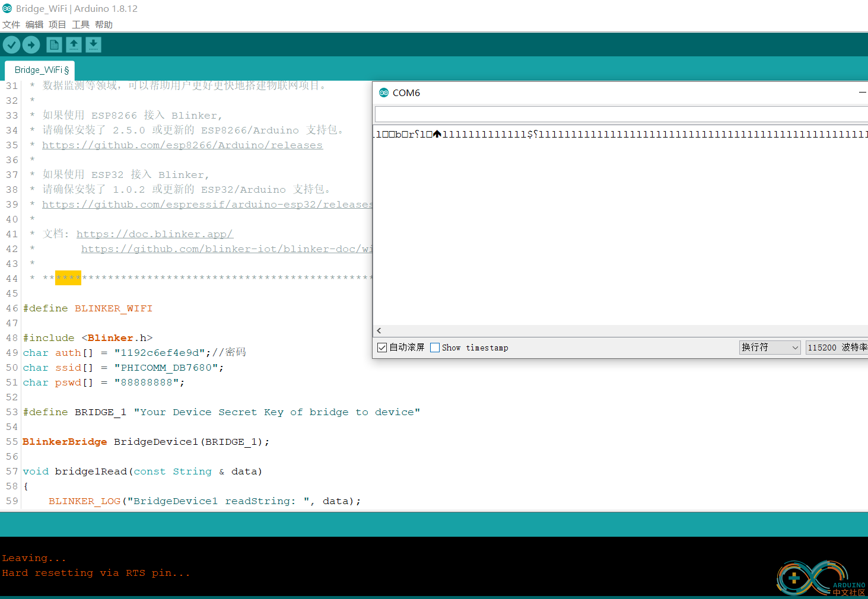Open the 编辑 menu
The image size is (868, 599).
point(34,24)
